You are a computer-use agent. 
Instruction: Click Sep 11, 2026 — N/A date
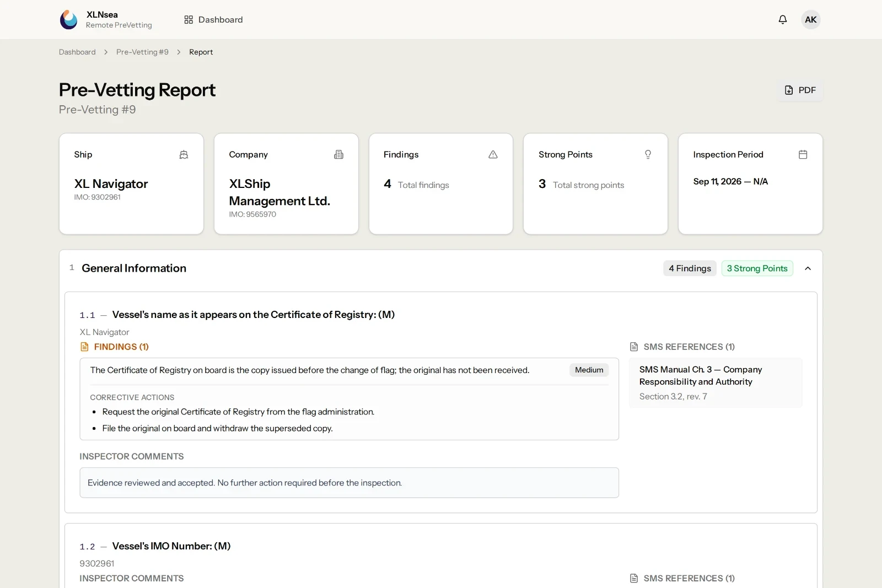[x=730, y=182]
